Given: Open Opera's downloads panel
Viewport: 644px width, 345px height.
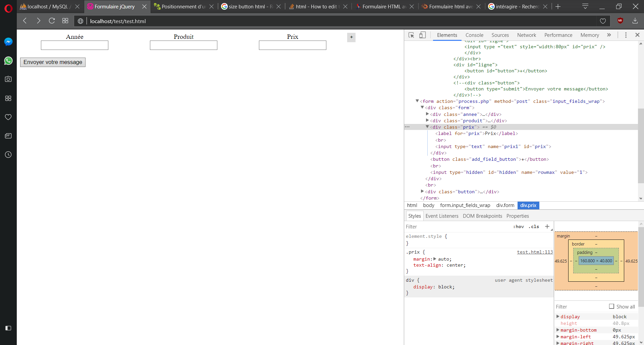Looking at the screenshot, I should [x=635, y=21].
